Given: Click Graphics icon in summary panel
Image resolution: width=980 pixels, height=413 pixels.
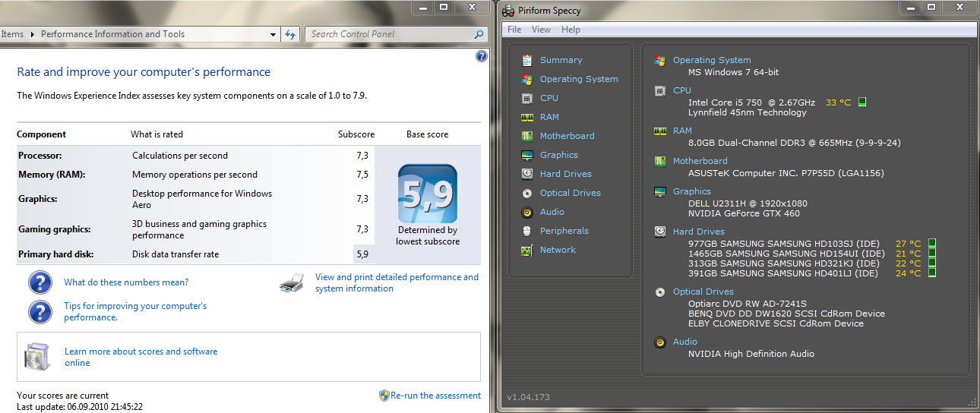Looking at the screenshot, I should 660,191.
